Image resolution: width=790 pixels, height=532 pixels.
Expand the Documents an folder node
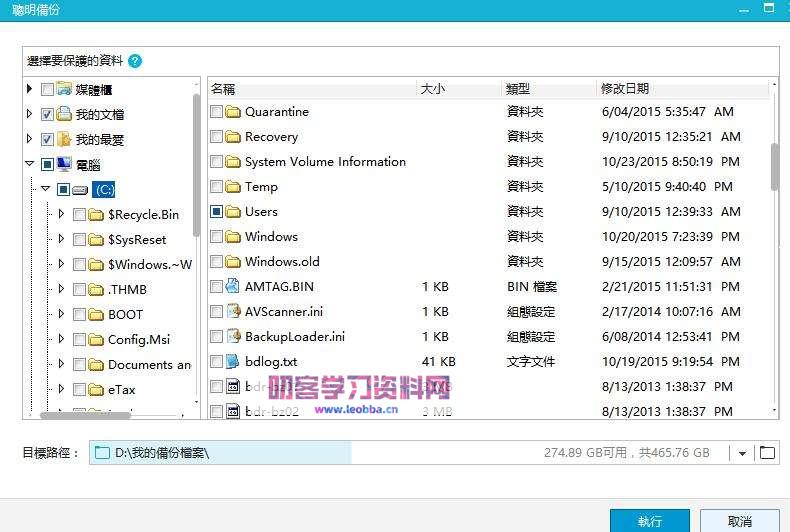pos(61,364)
